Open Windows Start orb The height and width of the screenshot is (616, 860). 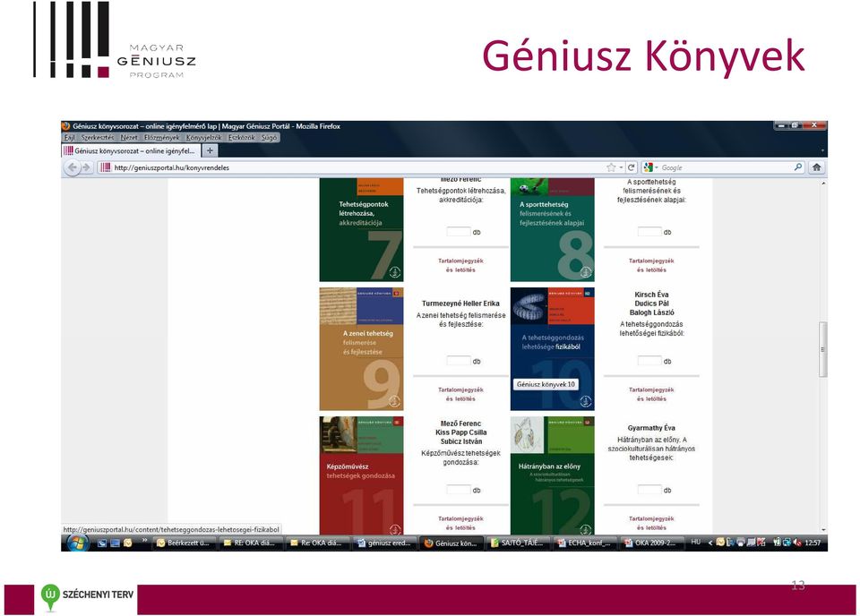click(x=77, y=543)
